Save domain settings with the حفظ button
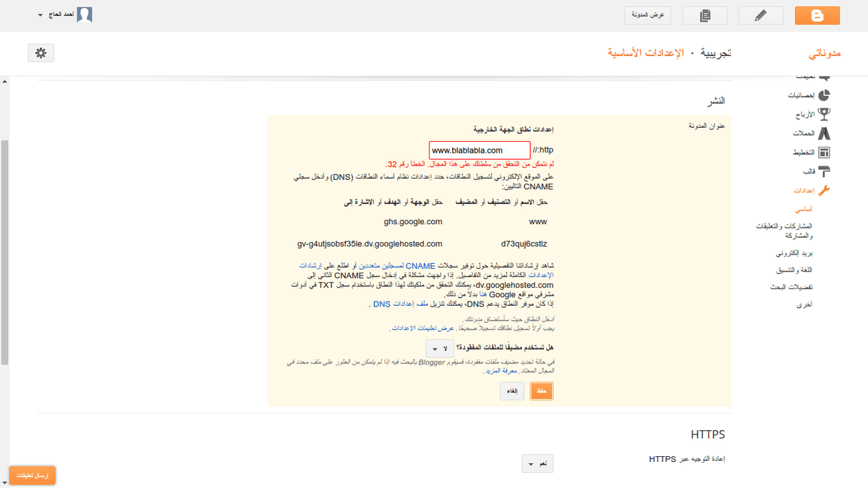 pos(541,390)
